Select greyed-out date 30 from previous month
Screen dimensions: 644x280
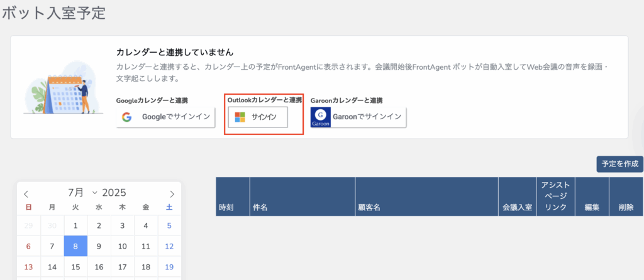tap(52, 226)
